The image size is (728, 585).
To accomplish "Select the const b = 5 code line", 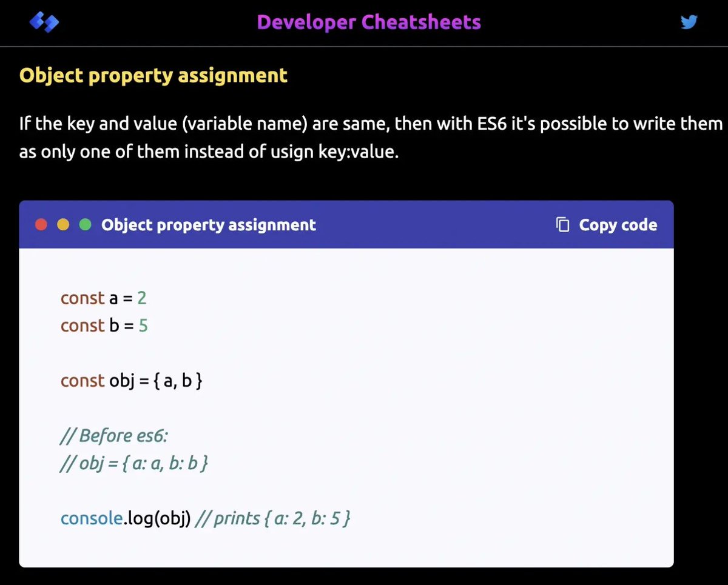I will coord(104,326).
